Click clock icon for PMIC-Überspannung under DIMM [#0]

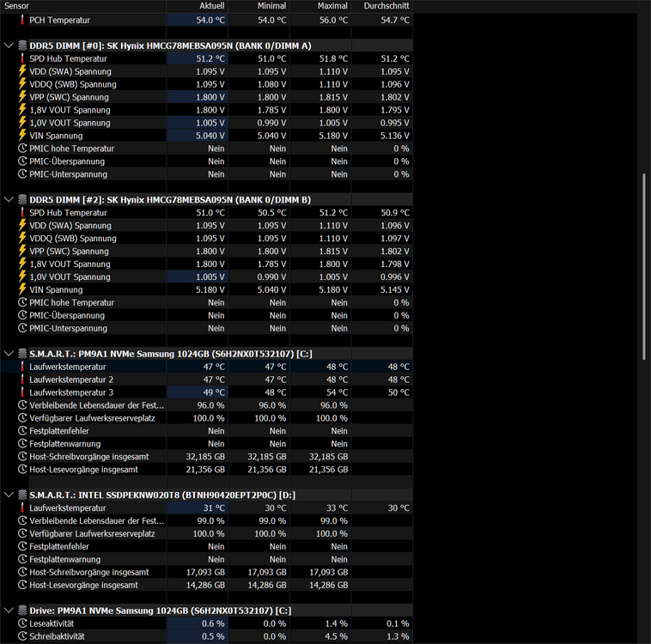click(22, 161)
